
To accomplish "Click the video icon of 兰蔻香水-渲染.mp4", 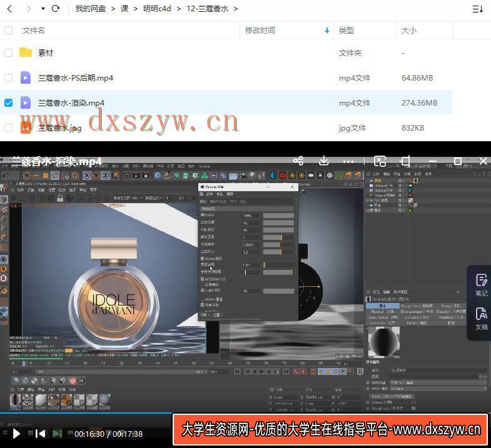I will (x=26, y=102).
